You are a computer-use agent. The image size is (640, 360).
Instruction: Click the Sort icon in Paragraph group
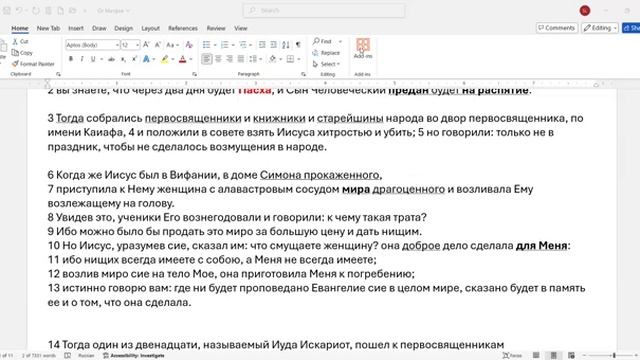[286, 44]
